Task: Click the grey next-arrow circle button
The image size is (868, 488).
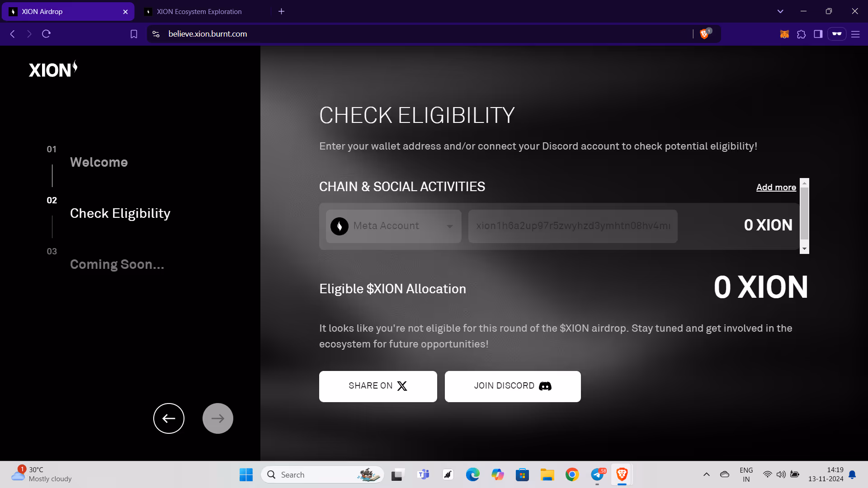Action: click(218, 418)
